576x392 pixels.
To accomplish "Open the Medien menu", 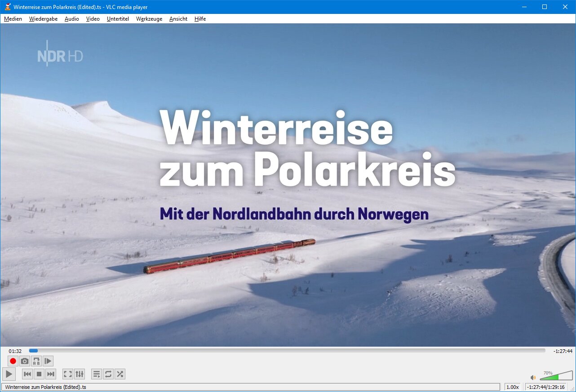I will [13, 19].
